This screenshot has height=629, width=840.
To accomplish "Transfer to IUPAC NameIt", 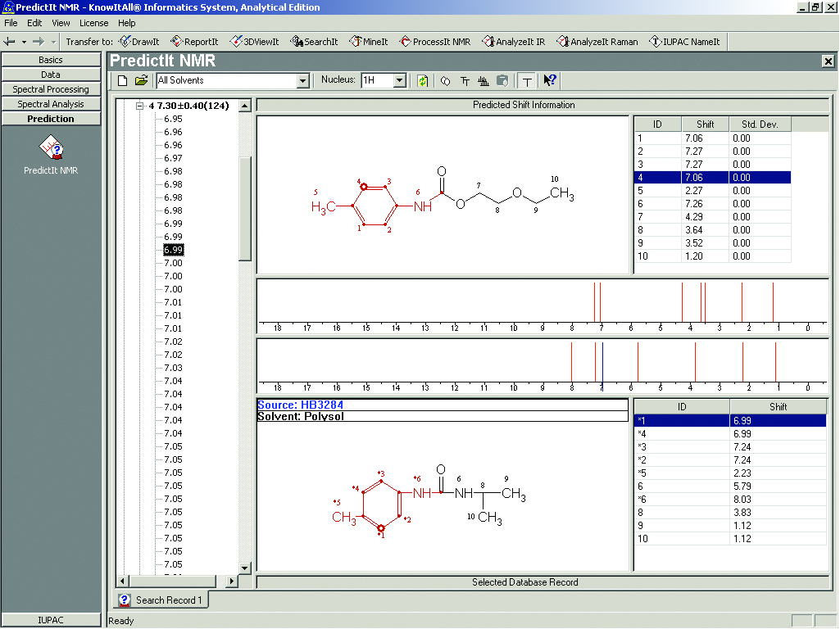I will [684, 42].
